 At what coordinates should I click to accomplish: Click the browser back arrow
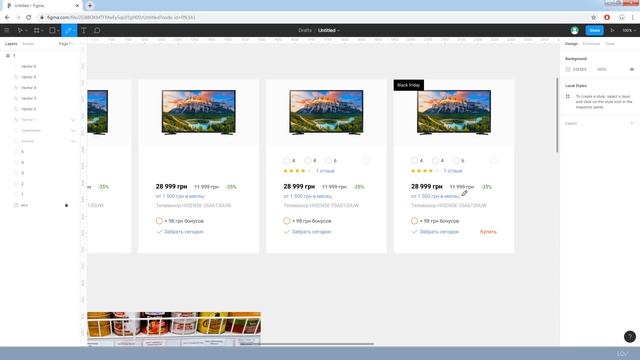point(7,18)
